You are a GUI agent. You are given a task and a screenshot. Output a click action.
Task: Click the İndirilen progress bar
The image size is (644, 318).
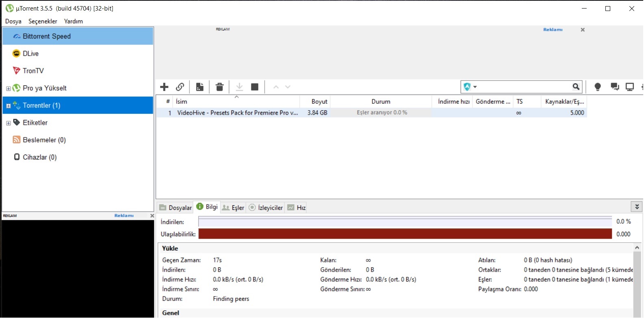[405, 222]
